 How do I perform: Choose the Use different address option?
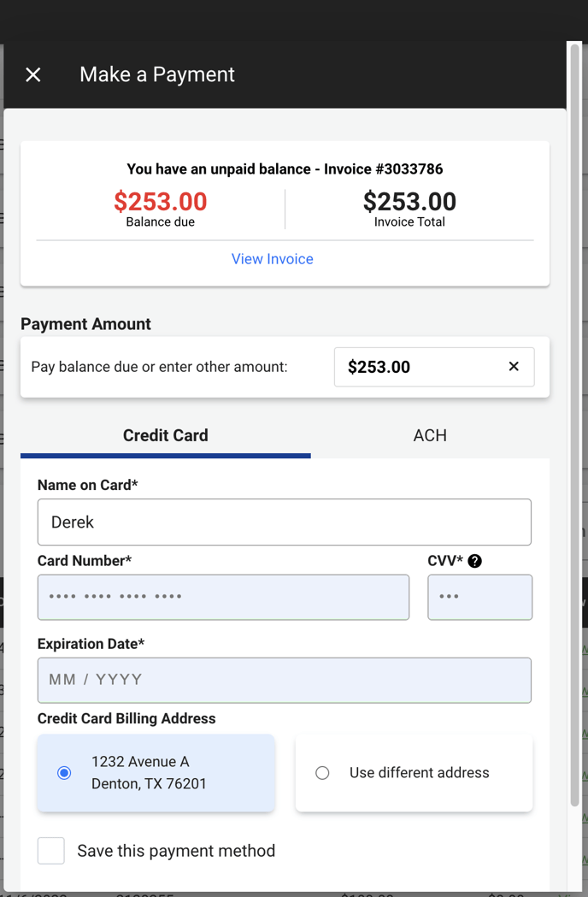click(415, 772)
